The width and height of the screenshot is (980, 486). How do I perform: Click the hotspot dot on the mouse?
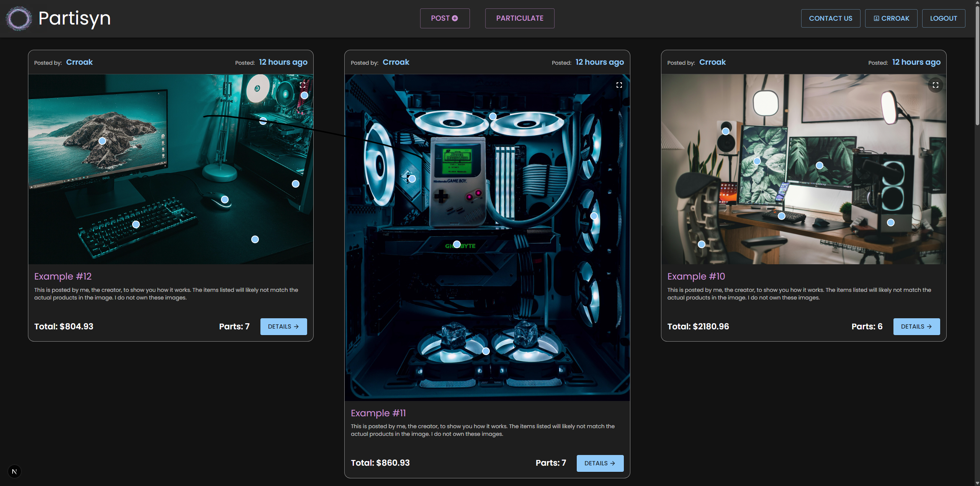[225, 200]
